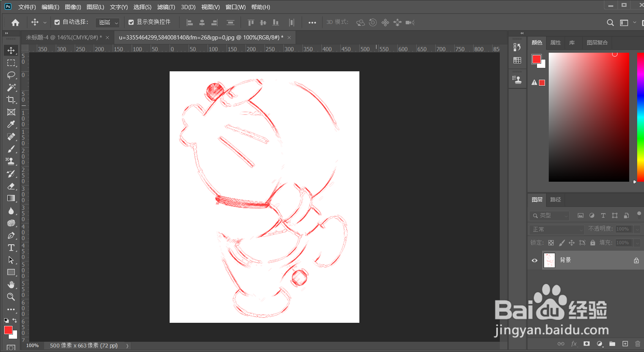Expand the status bar info arrow
Viewport: 644px width, 352px height.
coord(128,346)
